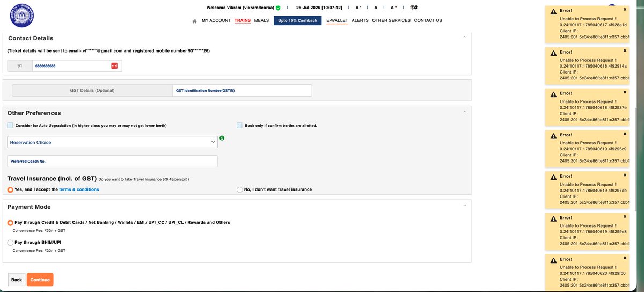Click warning icon of error ending 4f92937e
644x292 pixels.
[x=552, y=93]
